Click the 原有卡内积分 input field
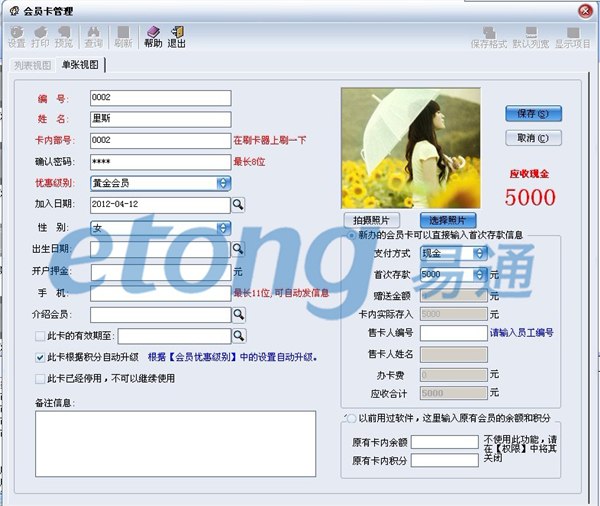 click(445, 460)
